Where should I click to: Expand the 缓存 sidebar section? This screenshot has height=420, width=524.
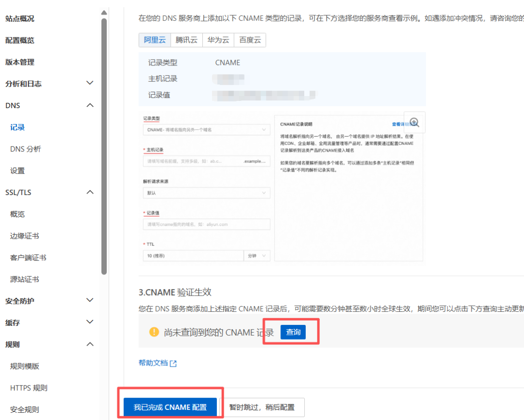click(90, 322)
